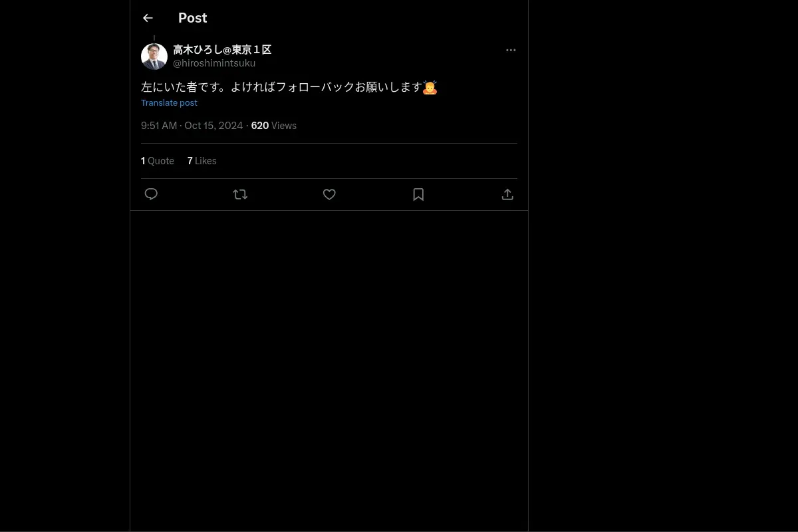The image size is (798, 532).
Task: Open the author's profile picture
Action: 154,57
